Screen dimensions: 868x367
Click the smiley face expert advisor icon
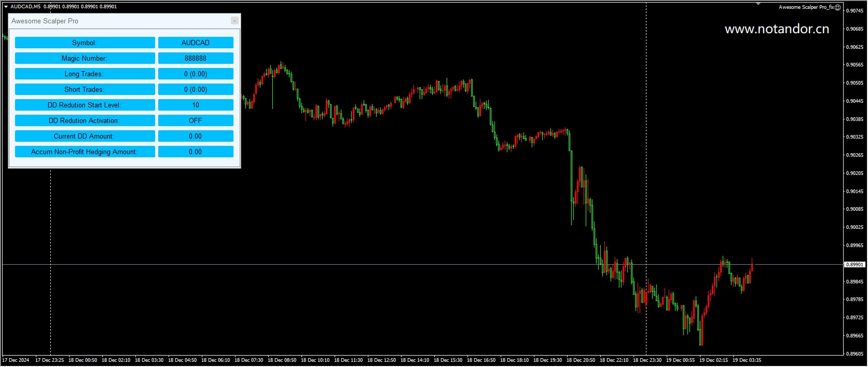[837, 7]
